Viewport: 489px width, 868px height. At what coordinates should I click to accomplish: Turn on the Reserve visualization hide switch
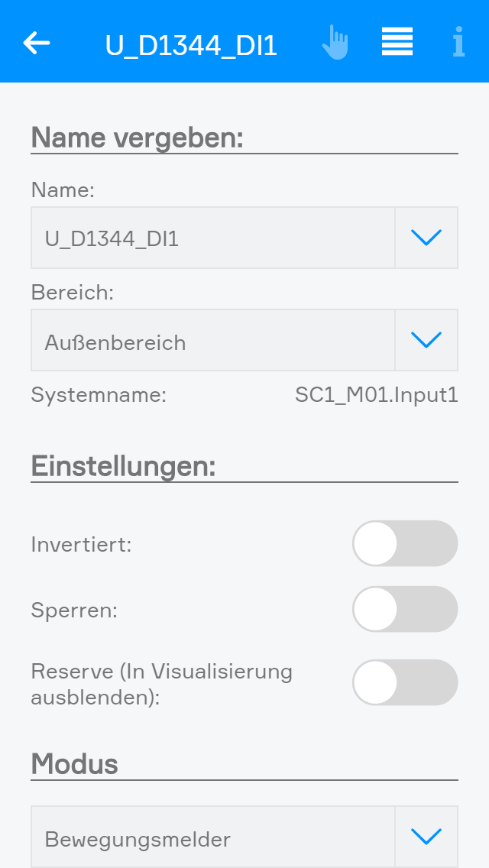tap(404, 682)
